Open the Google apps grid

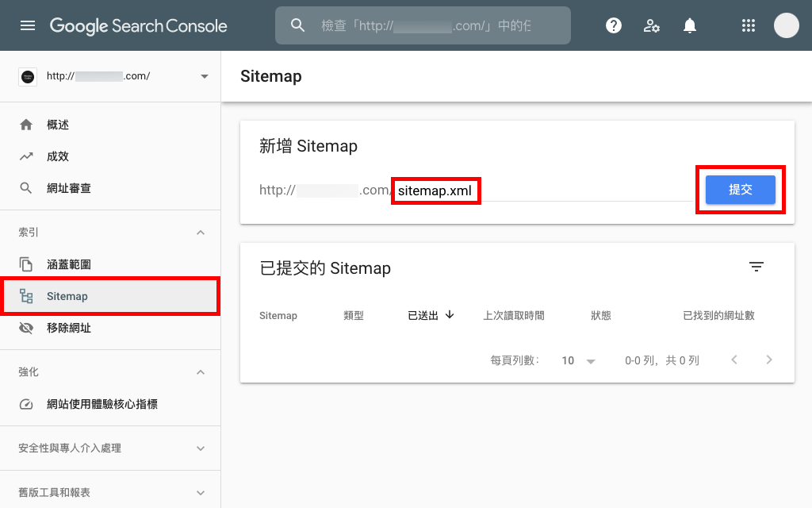point(749,25)
